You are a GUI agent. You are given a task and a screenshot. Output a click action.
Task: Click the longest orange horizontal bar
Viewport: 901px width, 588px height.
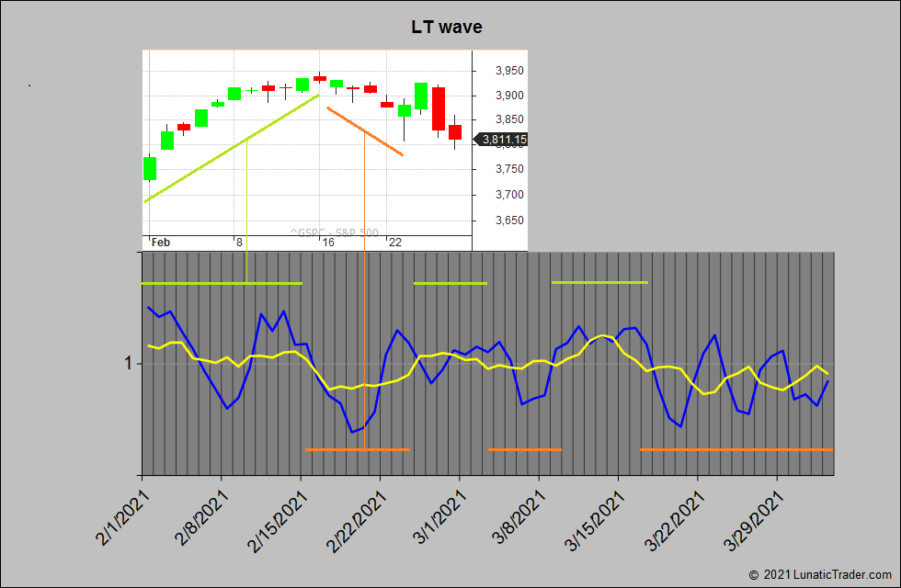(x=736, y=449)
